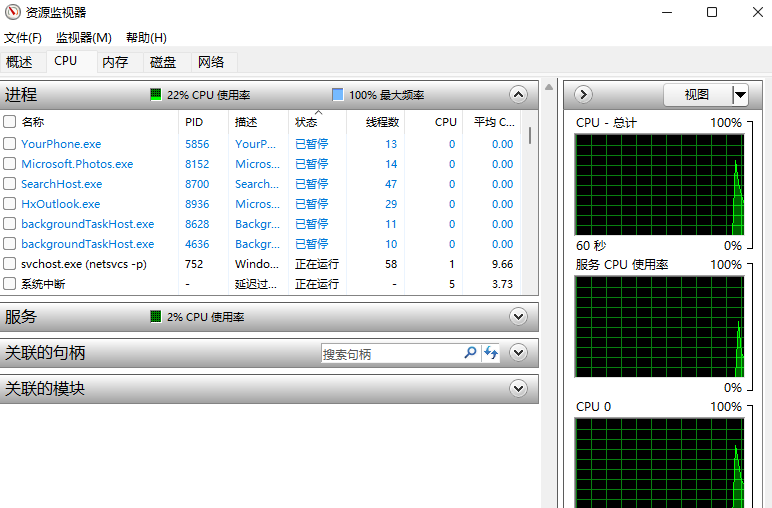
Task: Sort processes by the PID column header
Action: [x=194, y=122]
